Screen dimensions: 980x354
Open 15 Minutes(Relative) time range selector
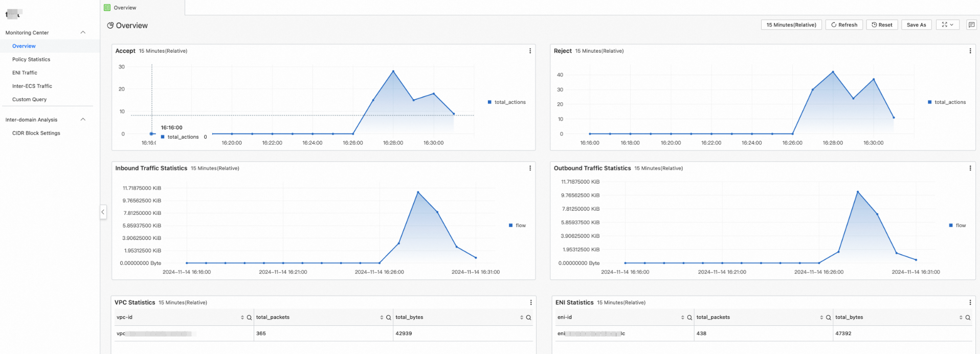[x=791, y=25]
